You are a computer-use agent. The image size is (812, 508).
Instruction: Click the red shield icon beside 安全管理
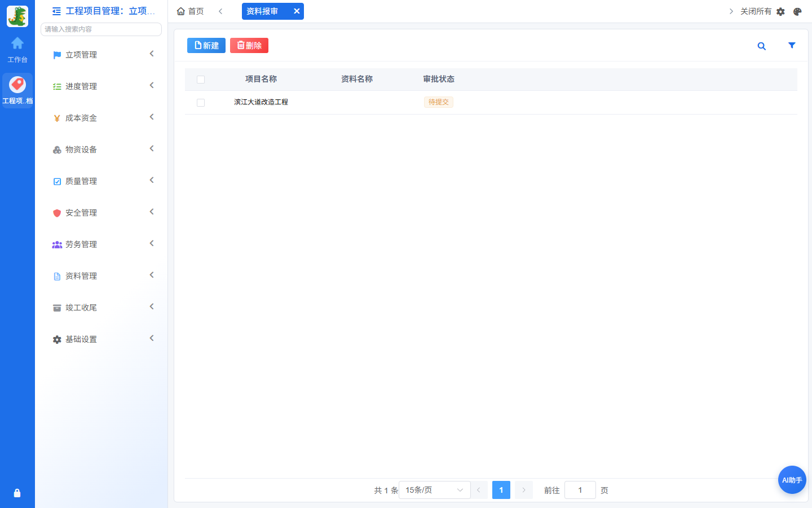pos(57,213)
